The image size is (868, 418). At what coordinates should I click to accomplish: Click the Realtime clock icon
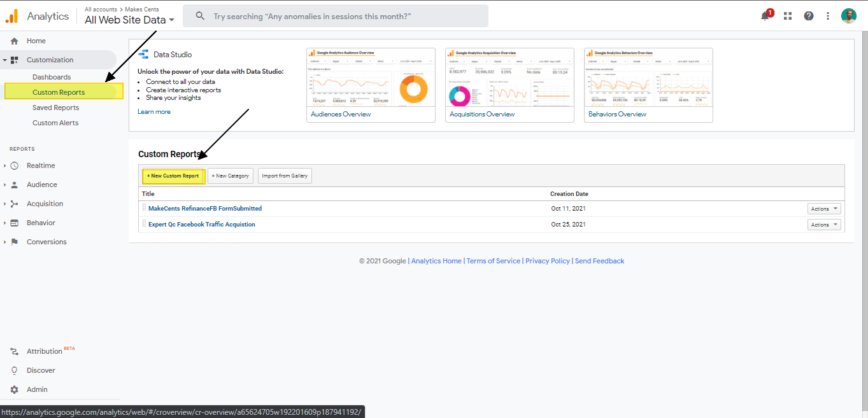[14, 165]
